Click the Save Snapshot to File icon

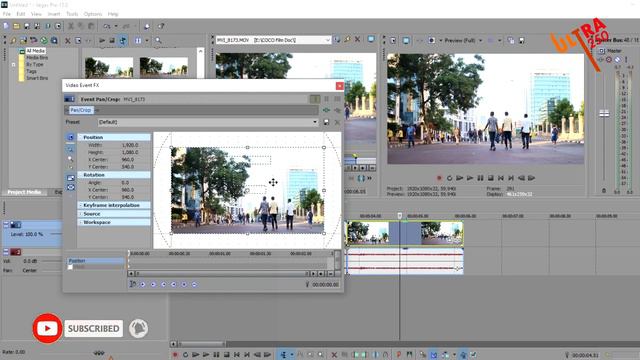pos(521,40)
